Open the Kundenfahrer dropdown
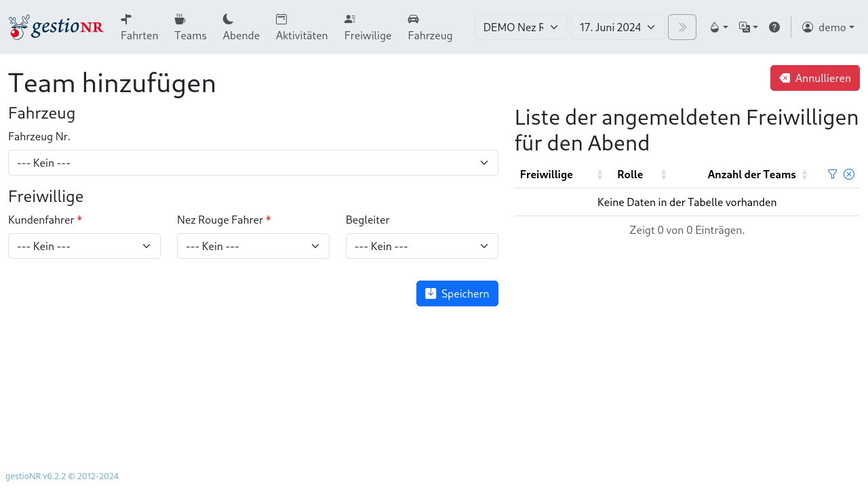The image size is (868, 488). pyautogui.click(x=84, y=246)
